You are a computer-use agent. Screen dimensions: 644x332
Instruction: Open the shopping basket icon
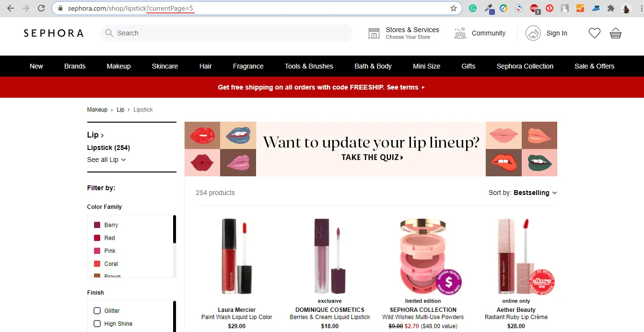(x=616, y=33)
